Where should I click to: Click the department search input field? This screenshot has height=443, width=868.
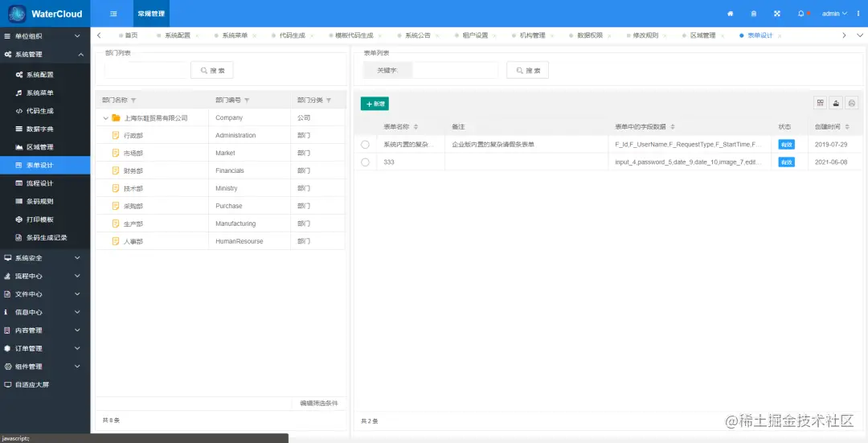[x=146, y=70]
